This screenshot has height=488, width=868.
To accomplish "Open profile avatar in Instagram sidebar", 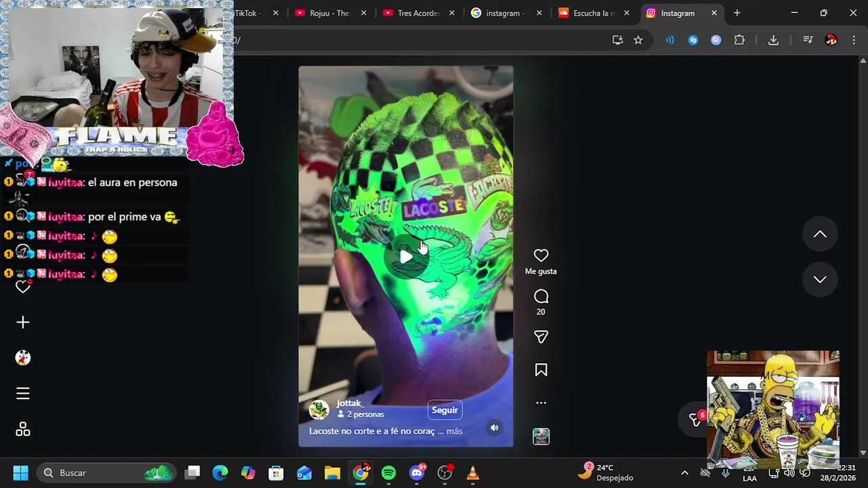I will (x=23, y=358).
